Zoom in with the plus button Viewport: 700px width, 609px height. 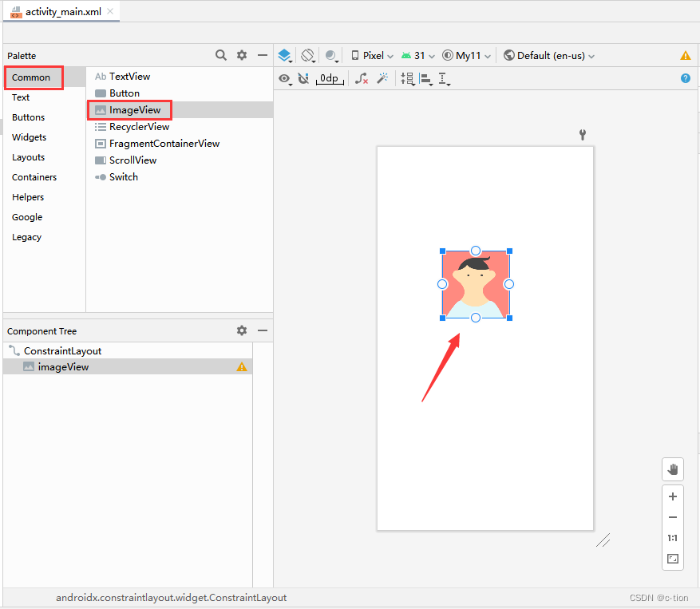tap(673, 496)
